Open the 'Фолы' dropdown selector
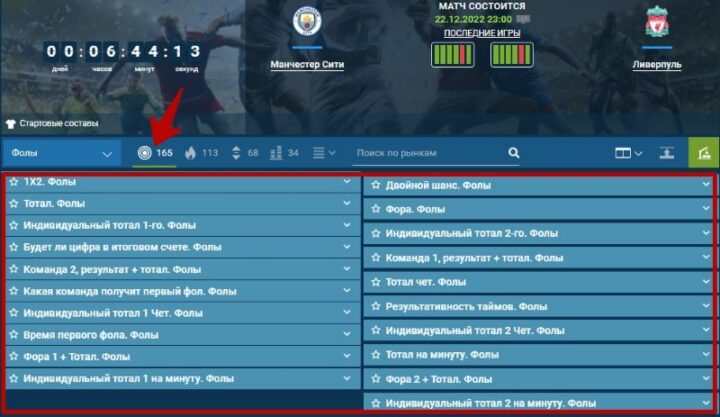The image size is (720, 417). [62, 153]
